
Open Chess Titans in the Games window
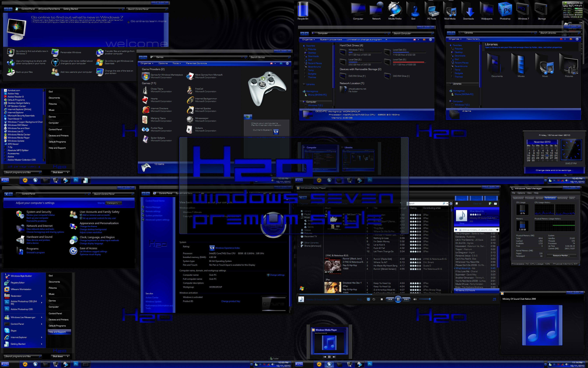click(x=157, y=90)
